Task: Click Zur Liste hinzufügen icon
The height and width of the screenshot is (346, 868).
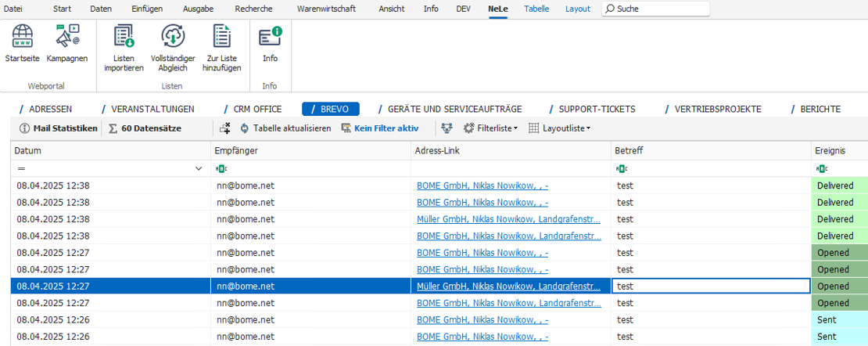Action: (x=221, y=35)
